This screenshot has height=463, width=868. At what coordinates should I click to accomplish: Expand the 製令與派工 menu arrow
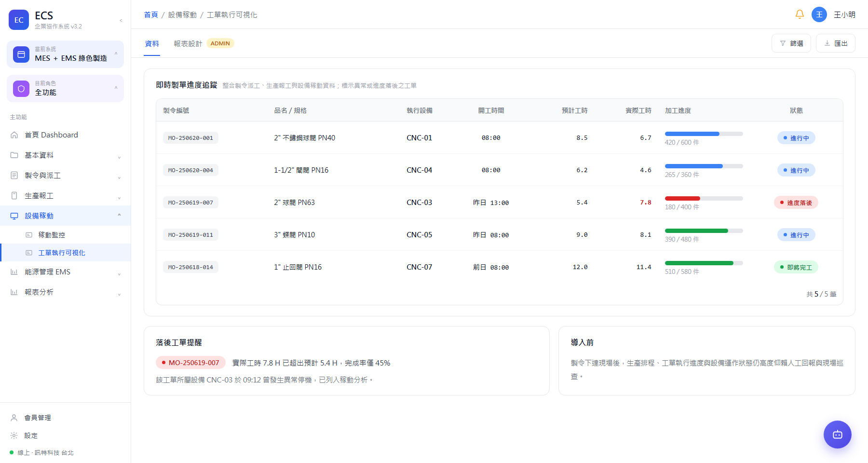click(x=119, y=177)
